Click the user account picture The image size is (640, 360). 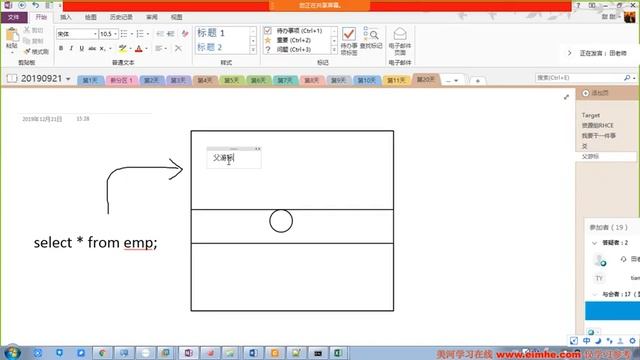pos(630,17)
